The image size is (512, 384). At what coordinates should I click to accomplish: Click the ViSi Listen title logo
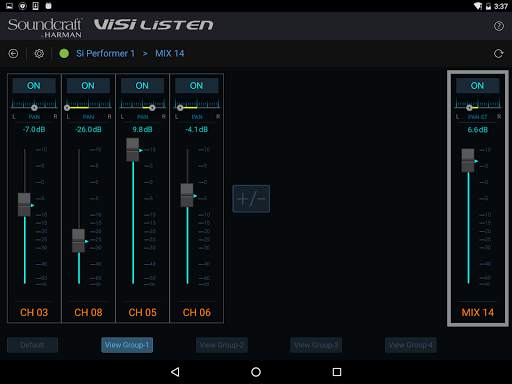(x=154, y=25)
